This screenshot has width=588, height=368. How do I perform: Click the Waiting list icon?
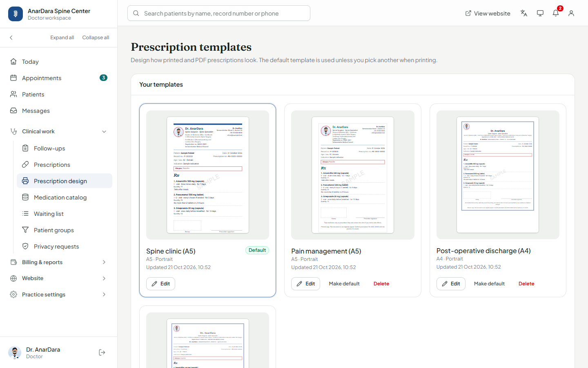(x=25, y=214)
